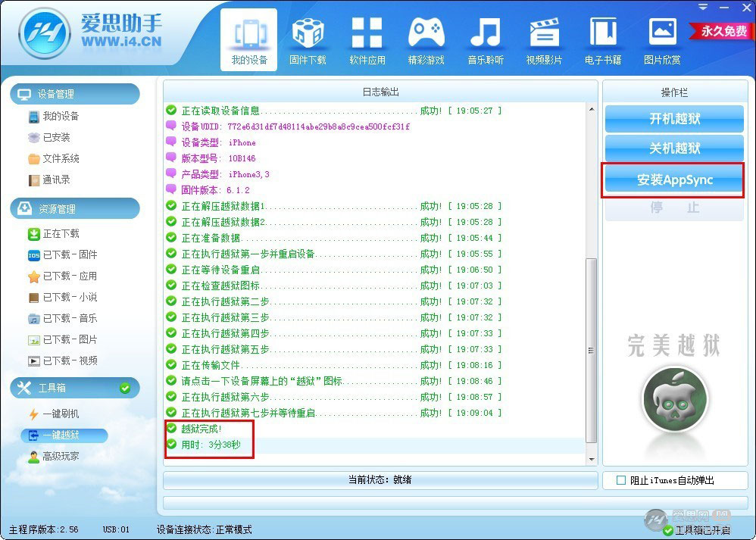Viewport: 756px width, 540px height.
Task: Click the 永久免费 ribbon banner
Action: pyautogui.click(x=721, y=31)
